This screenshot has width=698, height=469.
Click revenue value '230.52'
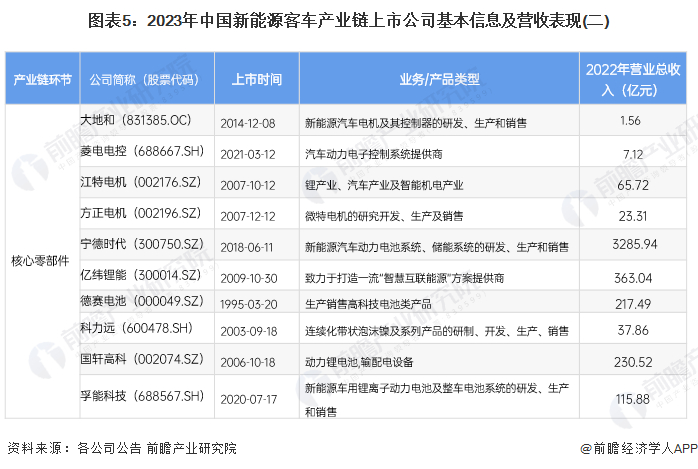pyautogui.click(x=633, y=362)
